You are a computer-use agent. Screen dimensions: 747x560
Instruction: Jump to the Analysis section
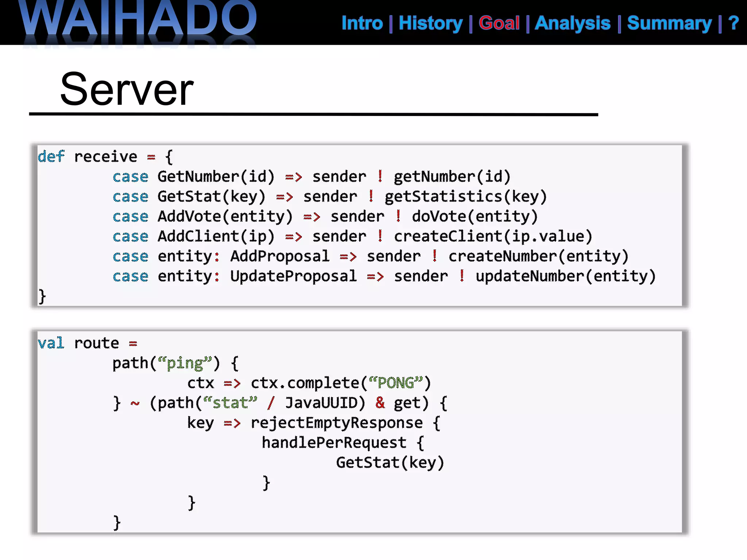(573, 23)
